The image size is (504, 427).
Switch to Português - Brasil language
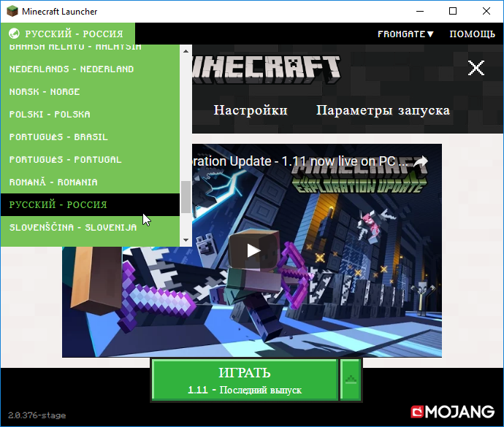coord(58,137)
